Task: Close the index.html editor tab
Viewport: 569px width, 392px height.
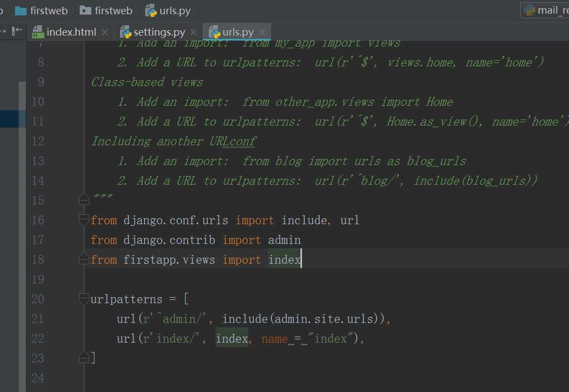Action: pos(105,32)
